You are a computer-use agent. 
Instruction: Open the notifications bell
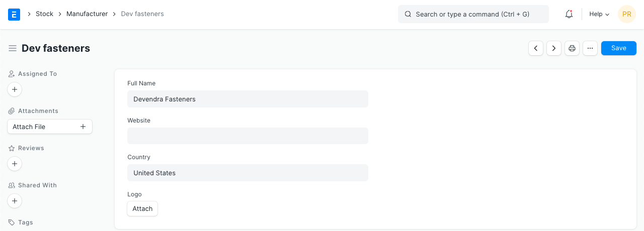569,14
